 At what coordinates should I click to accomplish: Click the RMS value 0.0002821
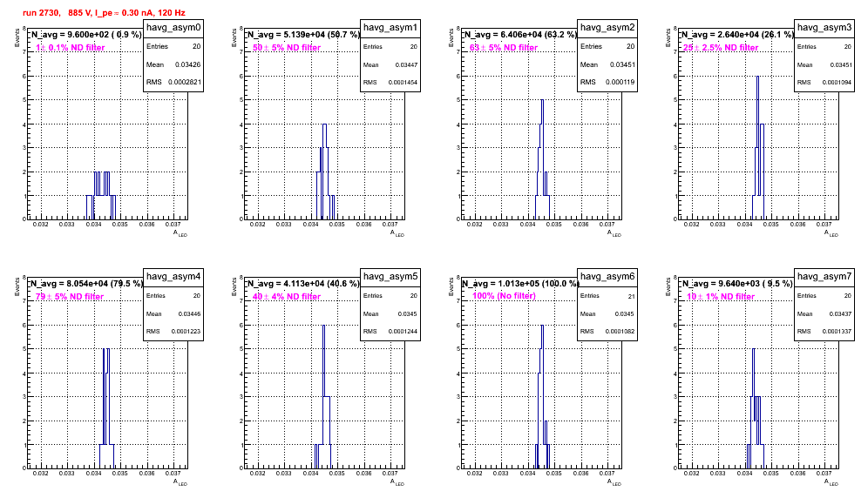pyautogui.click(x=185, y=82)
